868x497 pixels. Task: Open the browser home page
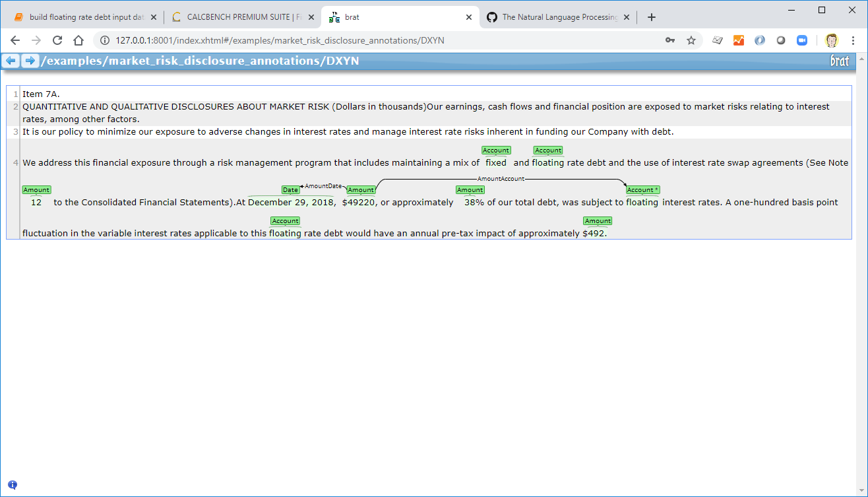pos(78,40)
